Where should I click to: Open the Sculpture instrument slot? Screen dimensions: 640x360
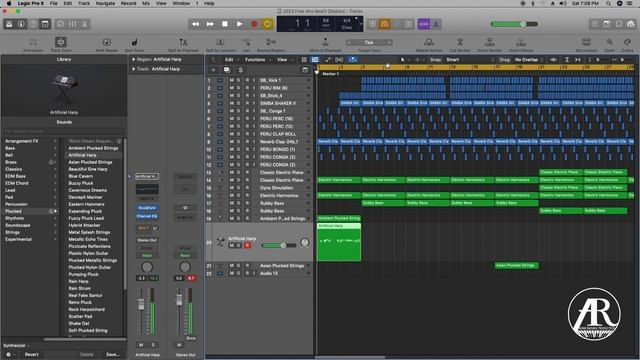click(147, 208)
